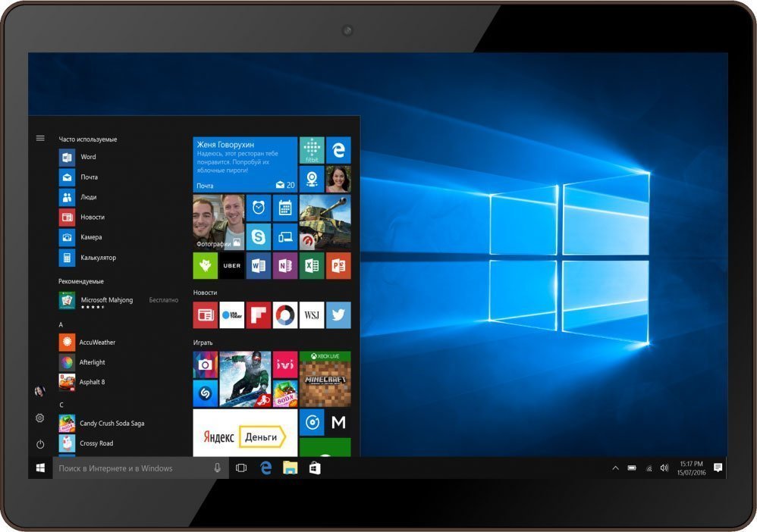This screenshot has width=757, height=532.
Task: Launch the Shazam tile
Action: (206, 393)
